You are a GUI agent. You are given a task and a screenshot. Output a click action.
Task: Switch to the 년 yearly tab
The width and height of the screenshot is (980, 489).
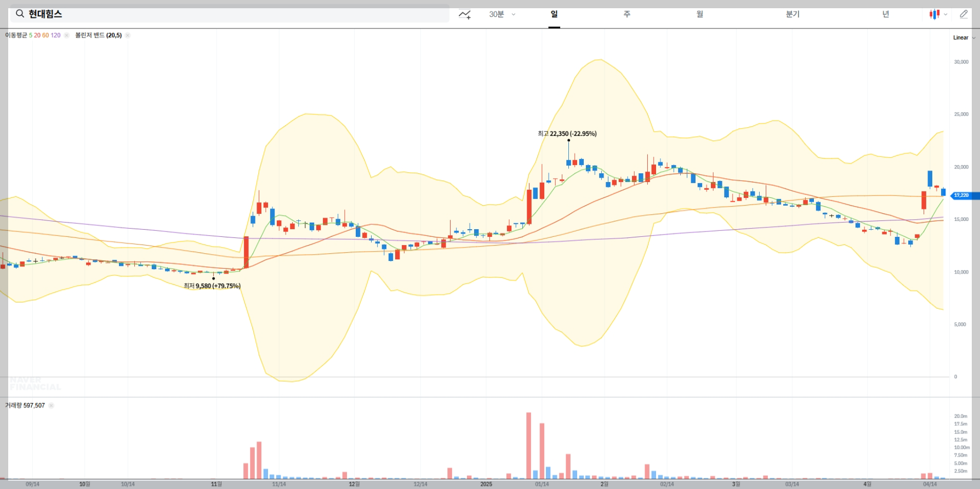point(886,14)
